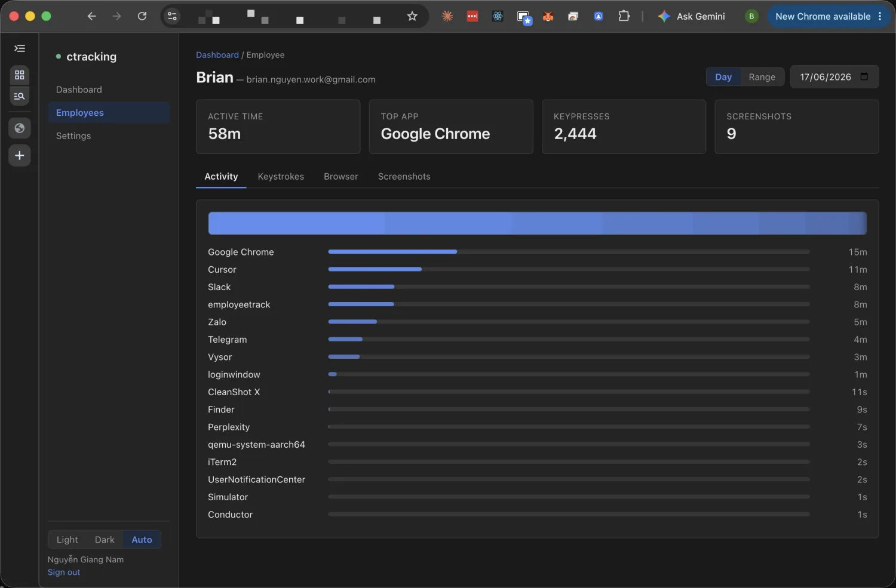Click the ctracking logo title

coord(91,57)
